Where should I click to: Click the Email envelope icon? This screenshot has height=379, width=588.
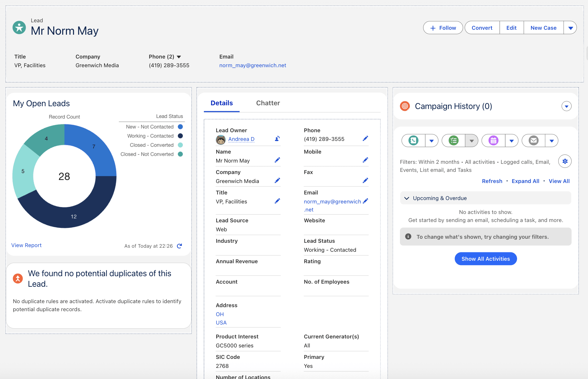point(533,141)
